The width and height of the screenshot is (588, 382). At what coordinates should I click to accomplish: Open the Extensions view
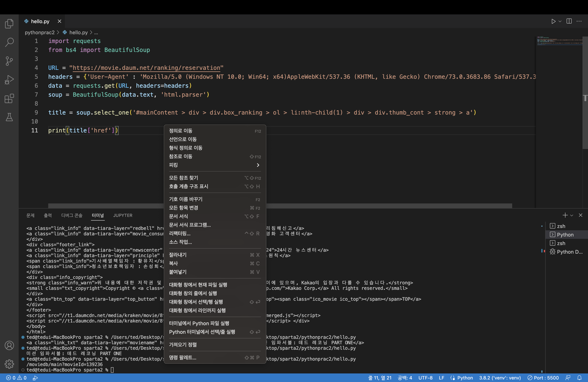(x=9, y=98)
